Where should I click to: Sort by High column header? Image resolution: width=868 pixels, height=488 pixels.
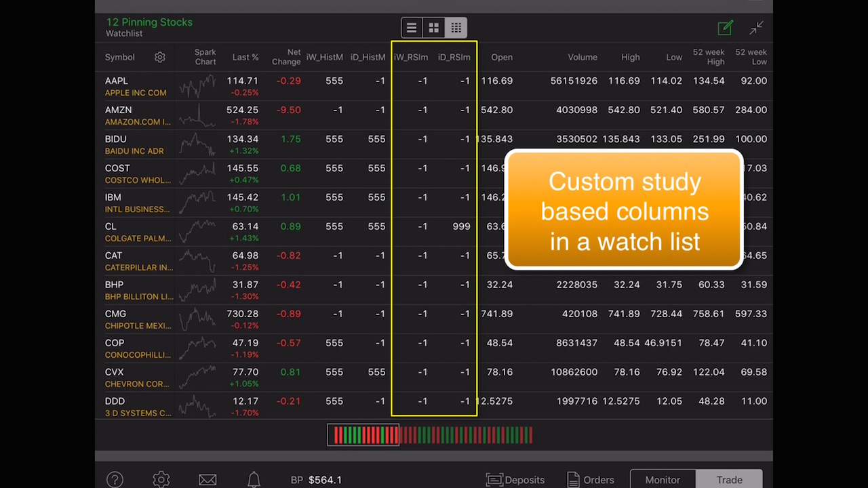[x=631, y=58]
